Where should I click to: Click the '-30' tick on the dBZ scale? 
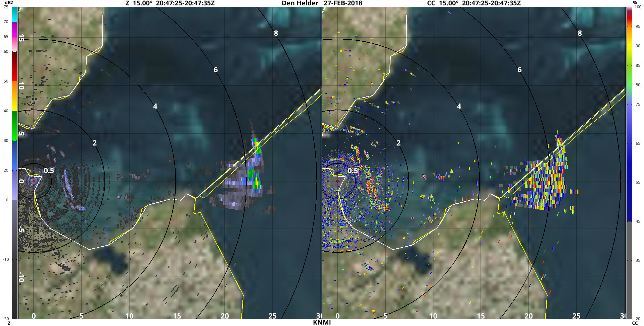(6, 319)
